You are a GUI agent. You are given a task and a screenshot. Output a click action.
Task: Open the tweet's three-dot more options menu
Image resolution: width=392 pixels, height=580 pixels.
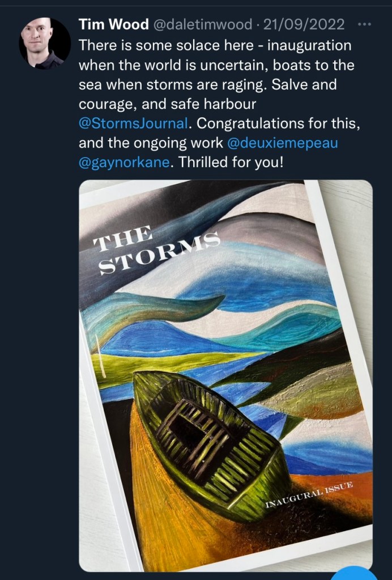pos(365,24)
